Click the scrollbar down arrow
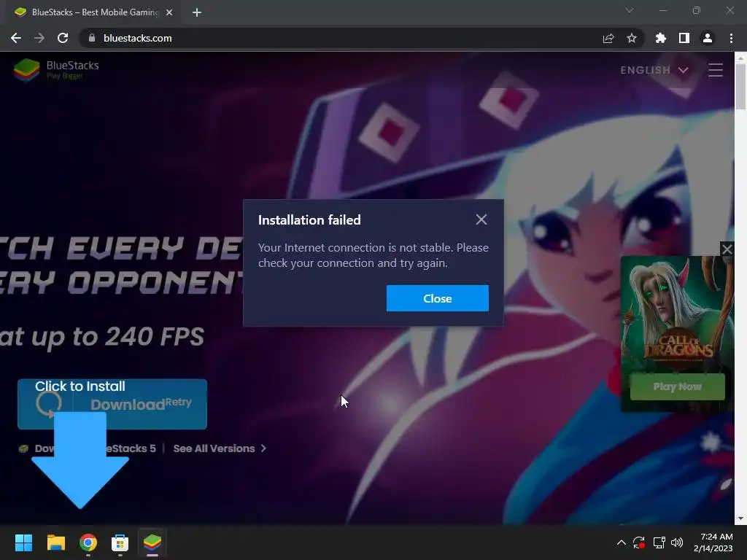Screen dimensions: 747x560 coord(740,518)
